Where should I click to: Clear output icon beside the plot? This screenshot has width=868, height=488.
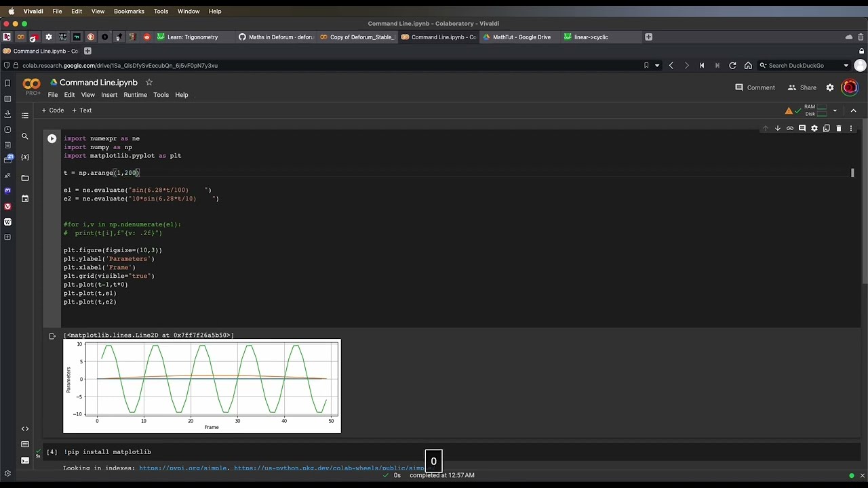tap(52, 336)
